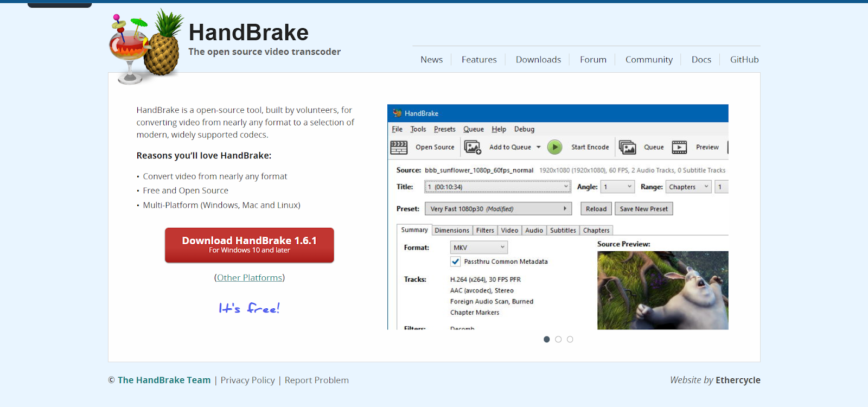Click the H.264 (x264), 30 FPS PFR track text
The width and height of the screenshot is (868, 407).
coord(486,279)
